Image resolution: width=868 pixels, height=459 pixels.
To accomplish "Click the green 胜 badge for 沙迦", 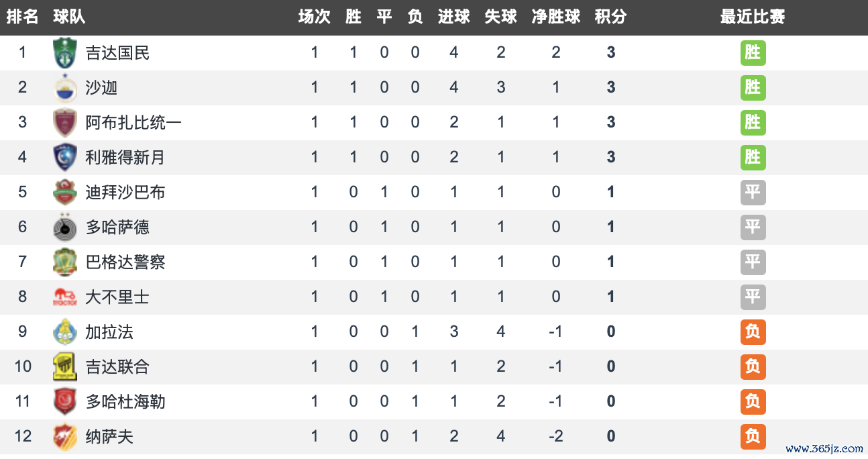I will click(753, 88).
